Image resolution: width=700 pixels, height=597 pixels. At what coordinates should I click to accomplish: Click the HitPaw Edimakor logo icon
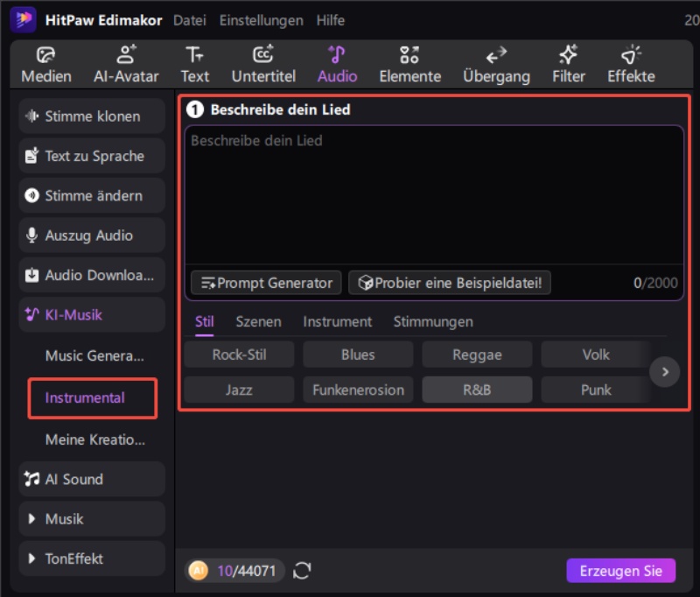[24, 19]
